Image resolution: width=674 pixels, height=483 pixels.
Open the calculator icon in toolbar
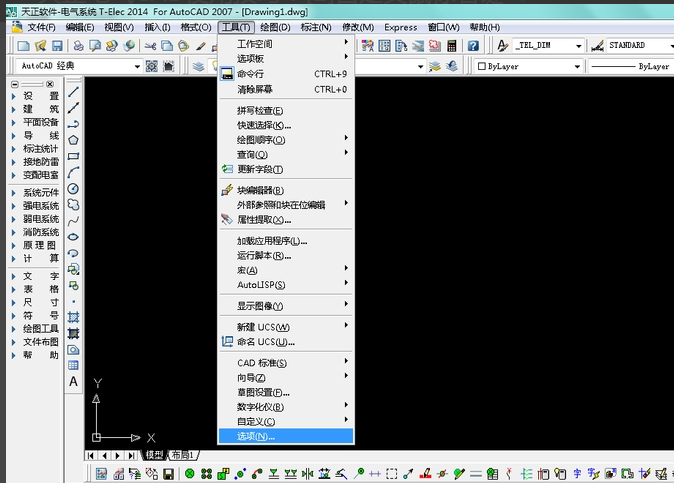tap(452, 46)
